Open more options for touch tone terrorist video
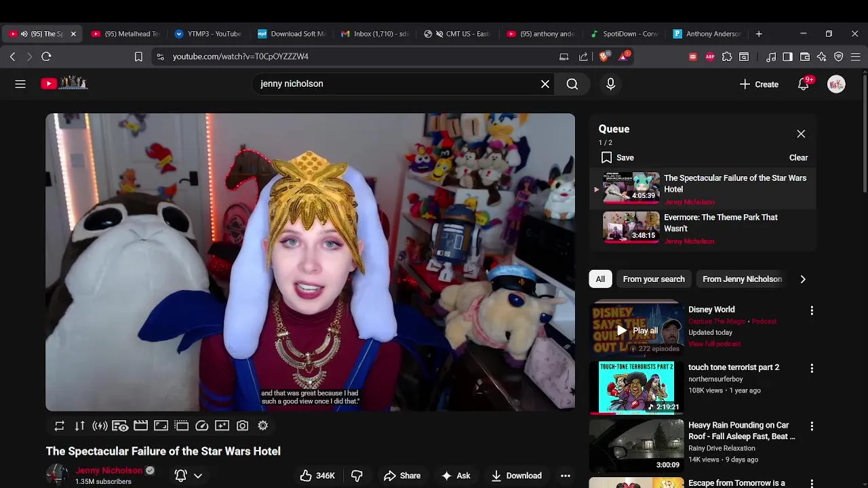The image size is (868, 488). 812,368
